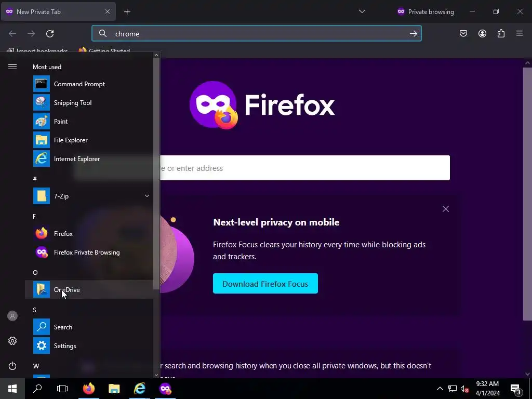Open Settings gear in Start menu sidebar
Viewport: 532px width, 399px height.
pos(12,341)
